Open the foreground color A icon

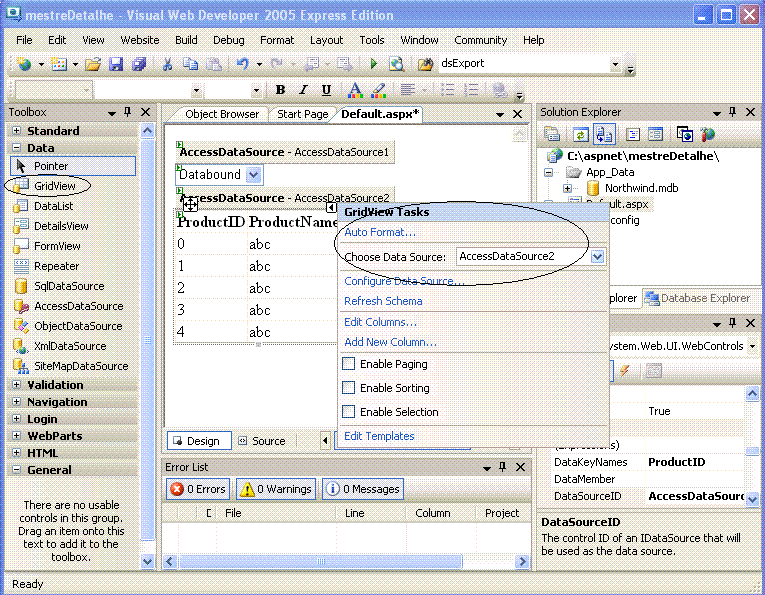355,90
